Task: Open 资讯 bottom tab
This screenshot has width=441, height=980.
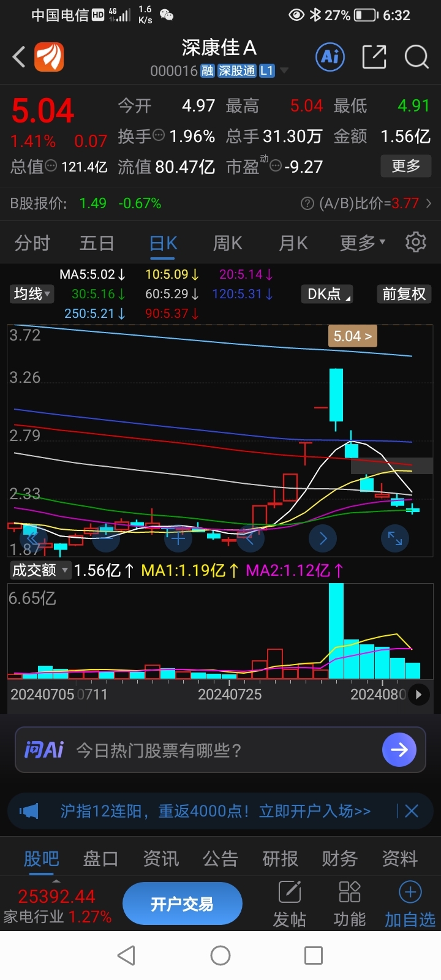Action: (160, 859)
